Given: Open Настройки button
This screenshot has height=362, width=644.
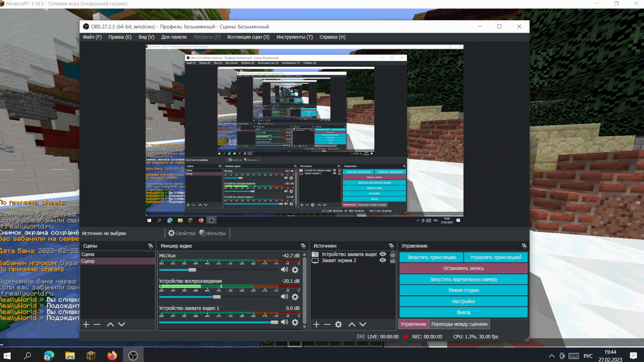Looking at the screenshot, I should tap(464, 301).
